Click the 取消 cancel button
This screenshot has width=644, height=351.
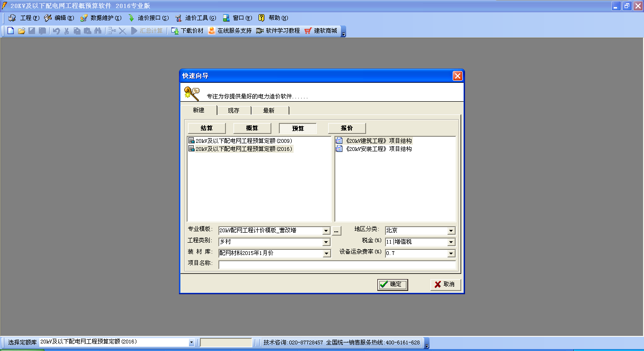click(x=446, y=284)
